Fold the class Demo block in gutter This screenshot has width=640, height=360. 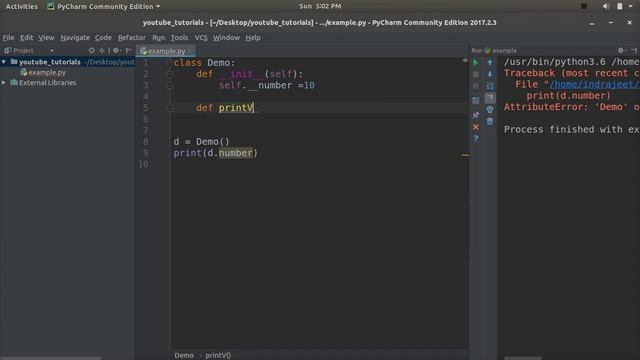pos(170,62)
